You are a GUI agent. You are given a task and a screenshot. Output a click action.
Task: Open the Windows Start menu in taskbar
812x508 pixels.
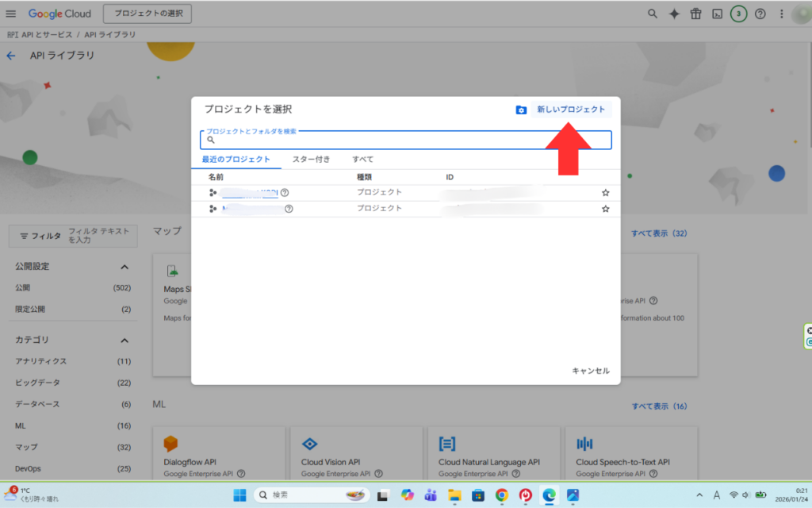[239, 495]
